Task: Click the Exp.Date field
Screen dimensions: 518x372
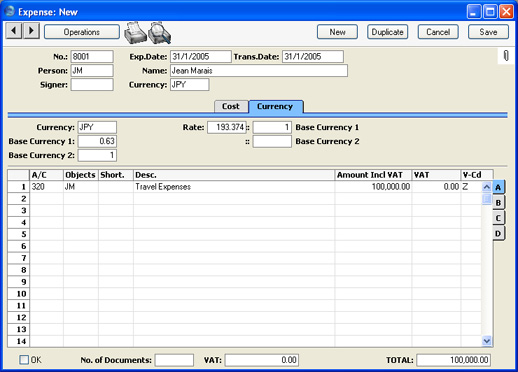Action: [200, 57]
